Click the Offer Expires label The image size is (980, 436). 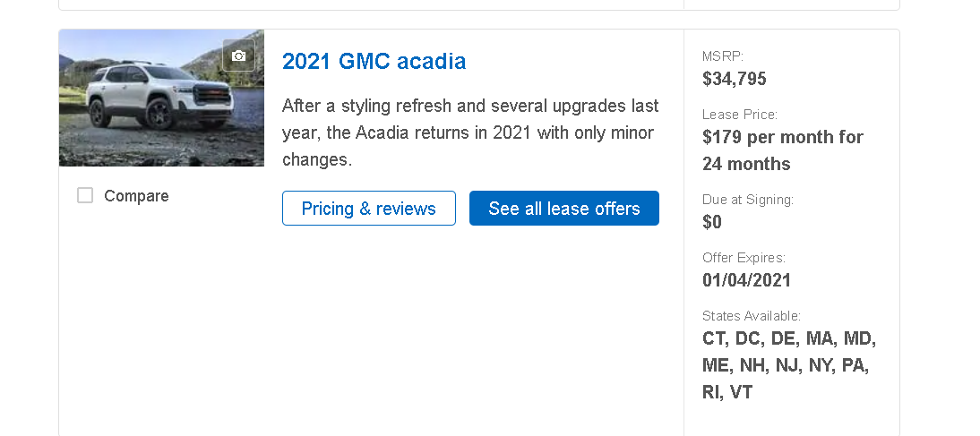744,258
